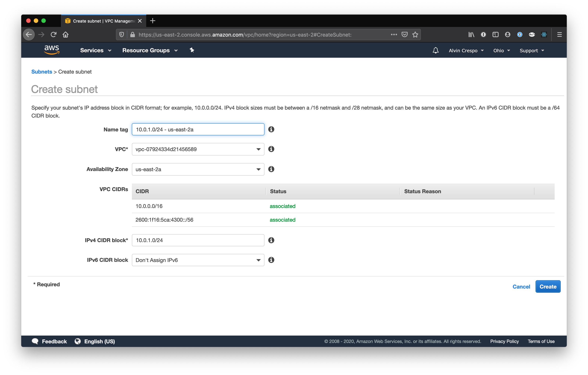Screen dimensions: 588x375
Task: Click the Firefox account profile icon
Action: pyautogui.click(x=507, y=35)
